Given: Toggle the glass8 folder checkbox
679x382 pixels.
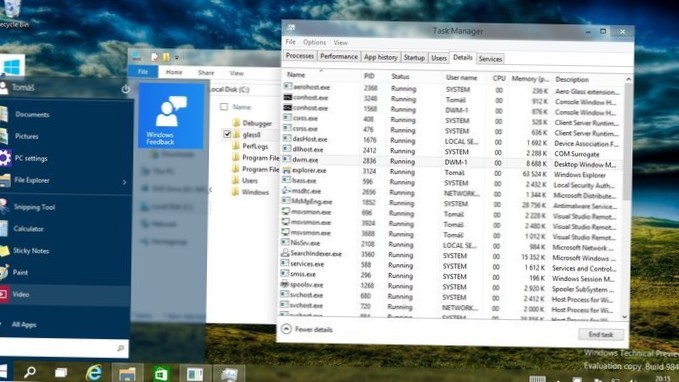Looking at the screenshot, I should [x=227, y=134].
